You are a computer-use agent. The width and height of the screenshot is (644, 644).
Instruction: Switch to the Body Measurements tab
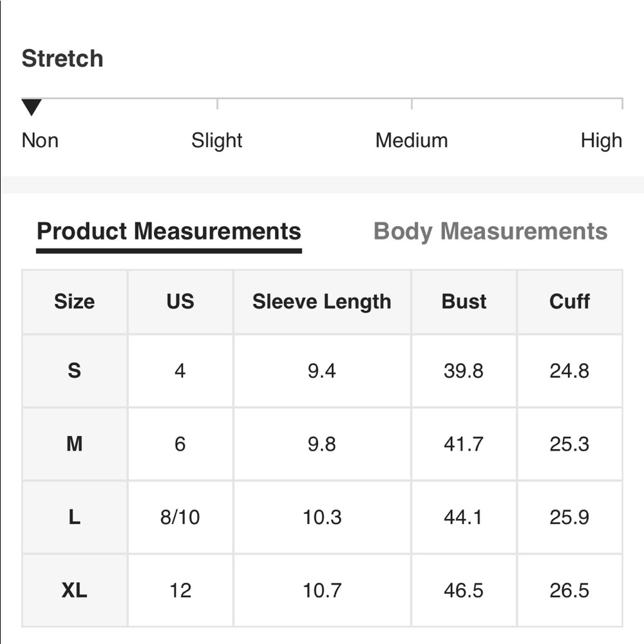pyautogui.click(x=490, y=232)
